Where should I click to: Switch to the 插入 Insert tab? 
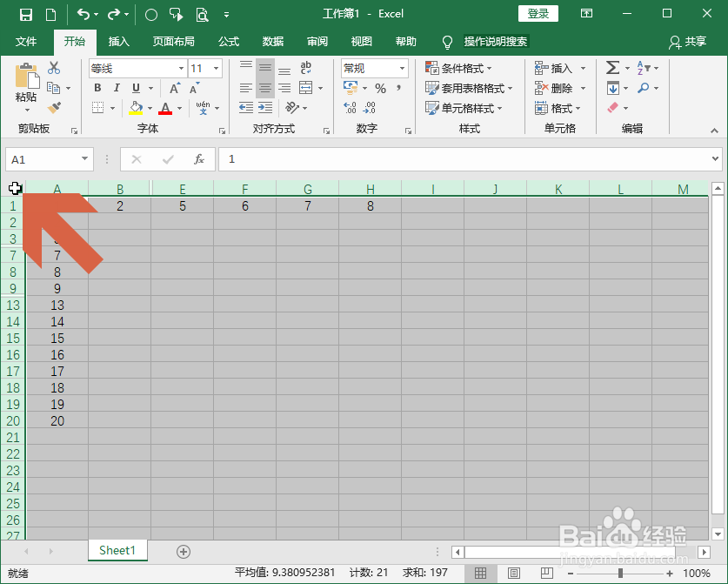point(119,42)
